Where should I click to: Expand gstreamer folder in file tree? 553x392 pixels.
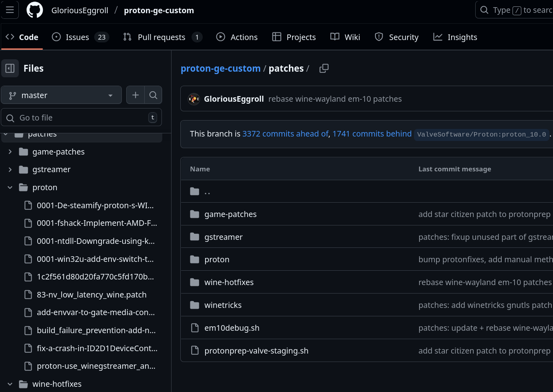point(10,169)
